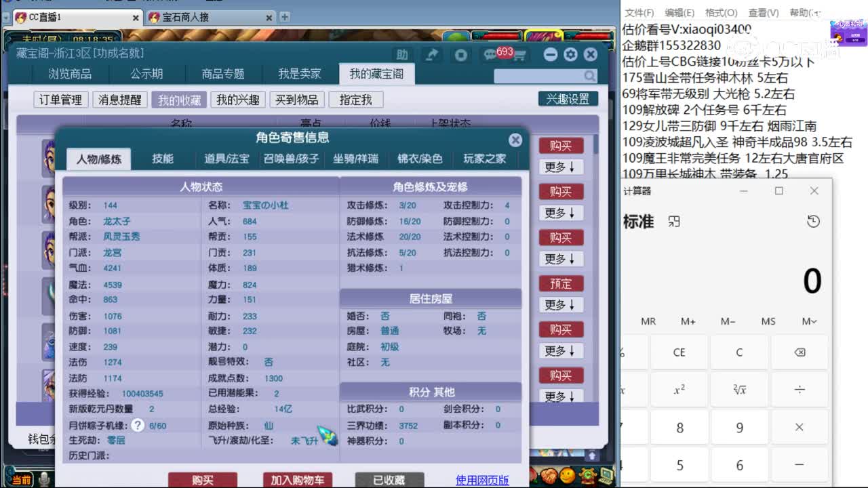Click the 当前 channel icon at bottom left
The height and width of the screenshot is (488, 868).
[22, 480]
